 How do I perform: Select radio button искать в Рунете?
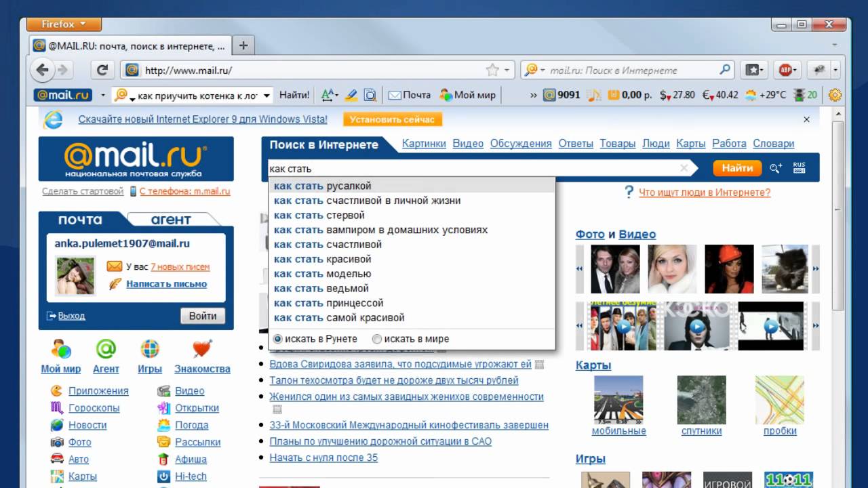coord(277,339)
